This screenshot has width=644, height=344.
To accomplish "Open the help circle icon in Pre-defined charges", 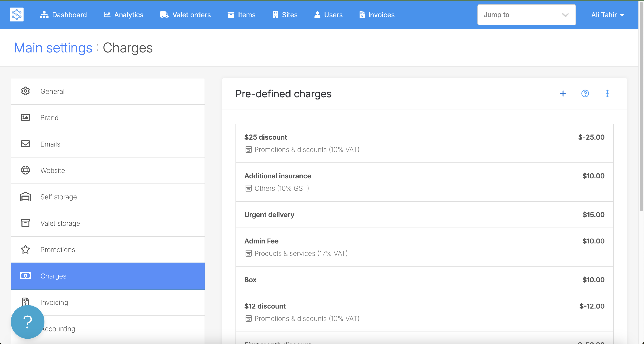I will coord(585,93).
